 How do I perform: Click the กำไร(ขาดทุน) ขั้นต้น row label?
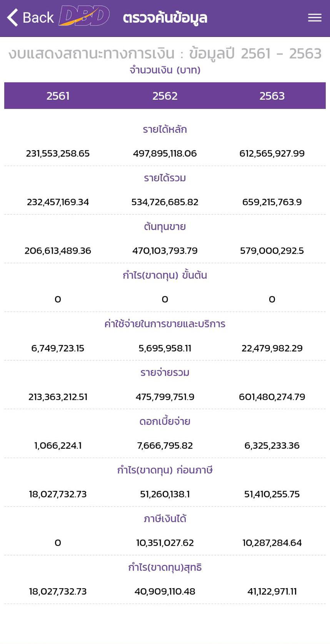[x=165, y=275]
